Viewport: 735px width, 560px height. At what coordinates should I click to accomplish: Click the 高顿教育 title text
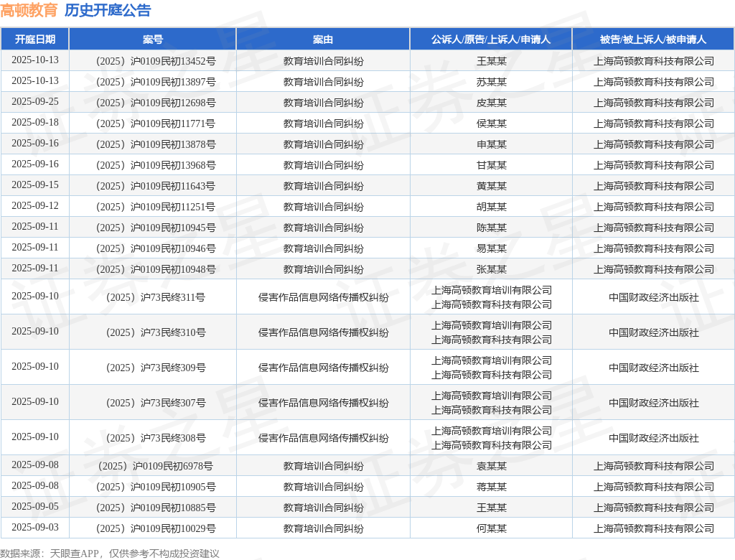29,10
